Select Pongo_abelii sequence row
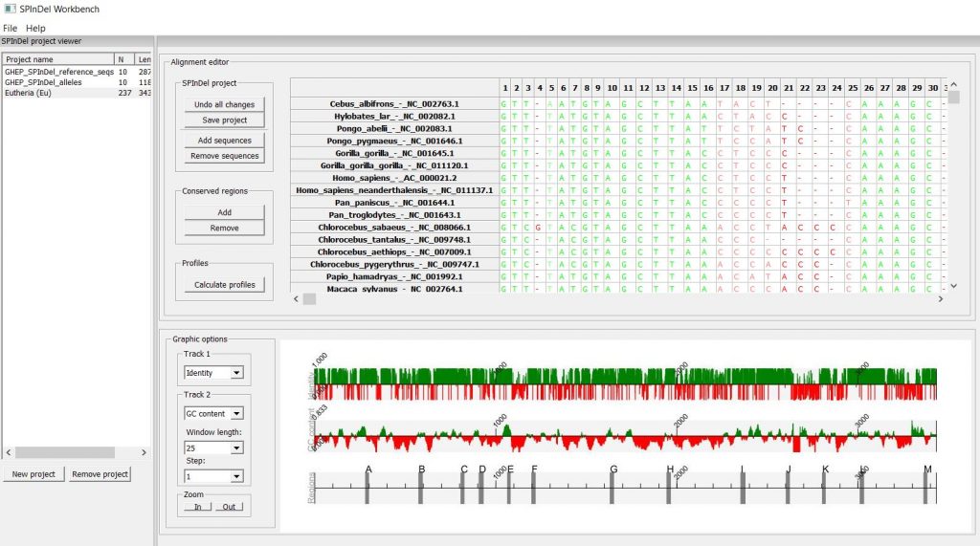 (x=394, y=129)
